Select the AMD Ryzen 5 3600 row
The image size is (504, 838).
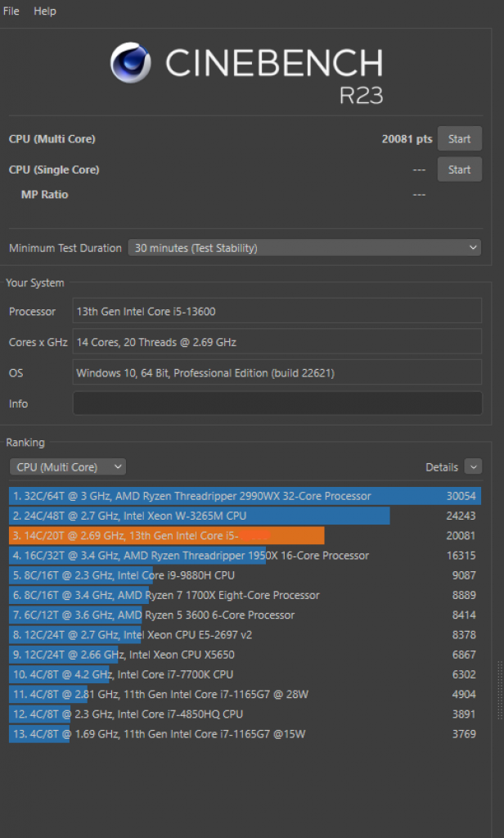tap(245, 615)
